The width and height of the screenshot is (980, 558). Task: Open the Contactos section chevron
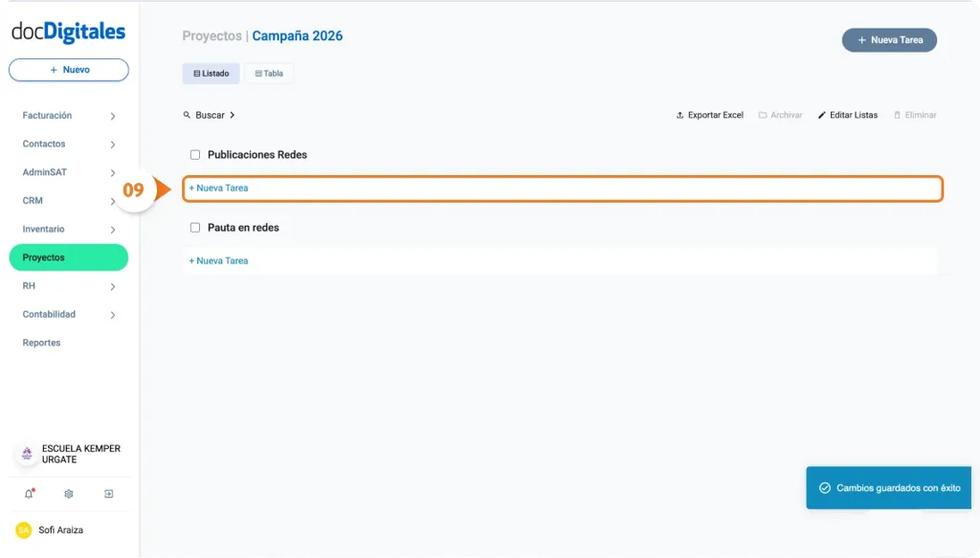(113, 144)
